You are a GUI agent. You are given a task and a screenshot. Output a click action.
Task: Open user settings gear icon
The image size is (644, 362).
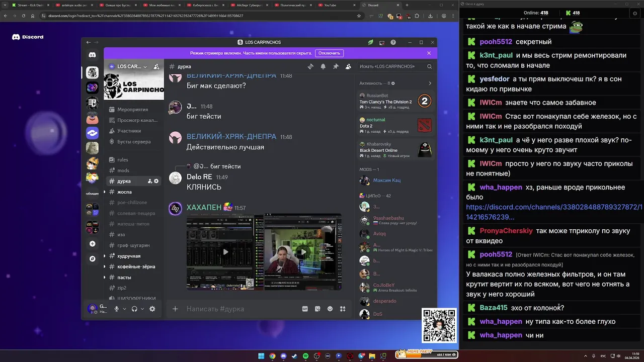tap(152, 309)
